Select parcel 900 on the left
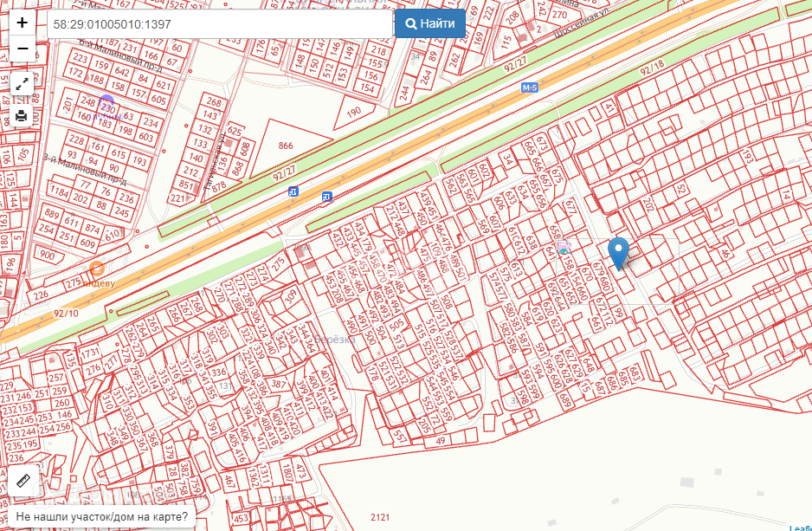Screen dimensions: 812x531 coord(47,255)
